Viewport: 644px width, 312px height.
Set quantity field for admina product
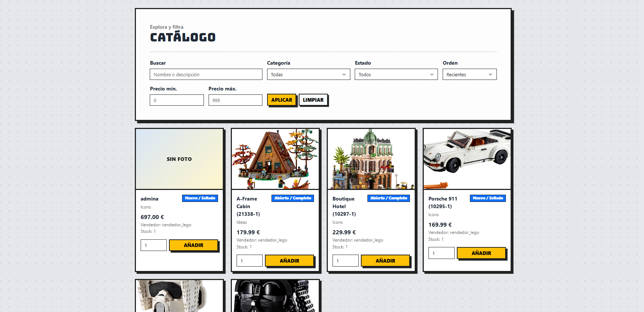154,245
